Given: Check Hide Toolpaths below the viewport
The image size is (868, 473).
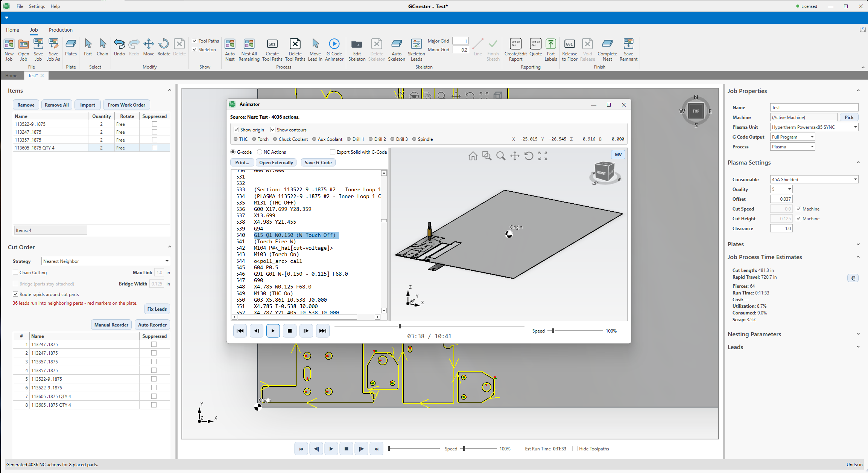Looking at the screenshot, I should tap(575, 449).
